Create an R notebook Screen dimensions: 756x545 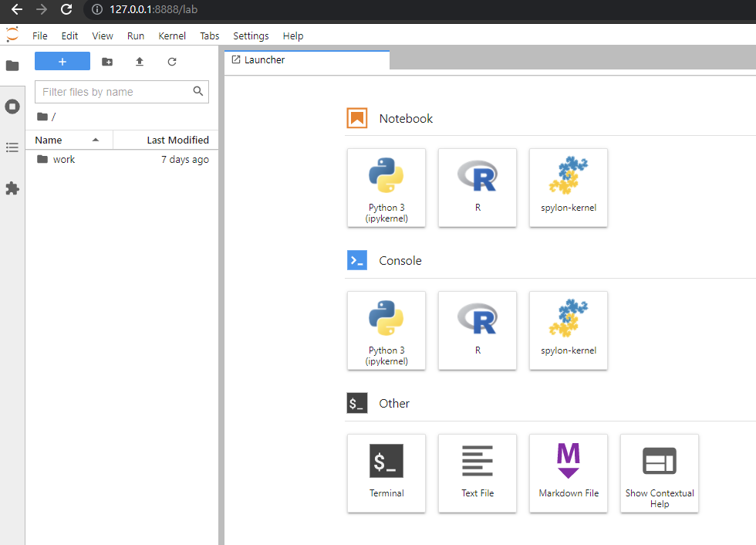pos(478,188)
